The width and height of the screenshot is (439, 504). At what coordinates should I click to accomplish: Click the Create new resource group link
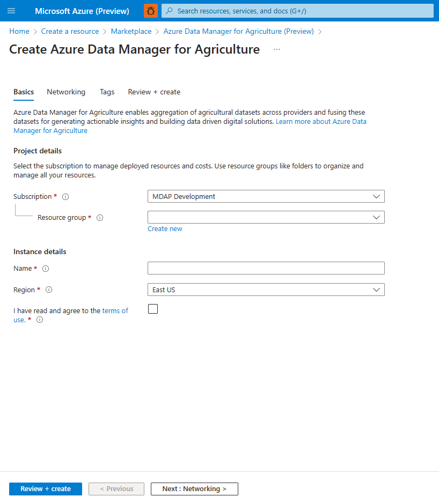click(x=165, y=229)
